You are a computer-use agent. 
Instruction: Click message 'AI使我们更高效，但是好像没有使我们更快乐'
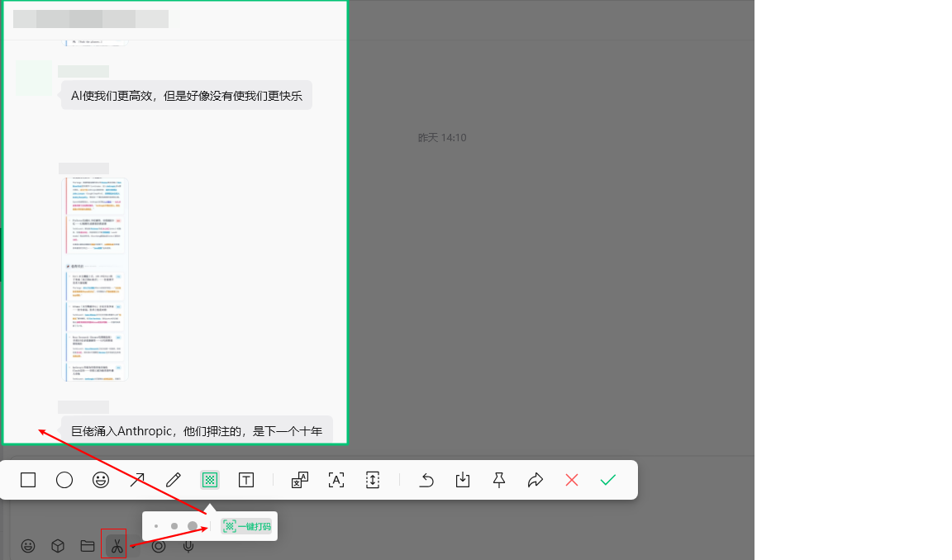click(187, 96)
